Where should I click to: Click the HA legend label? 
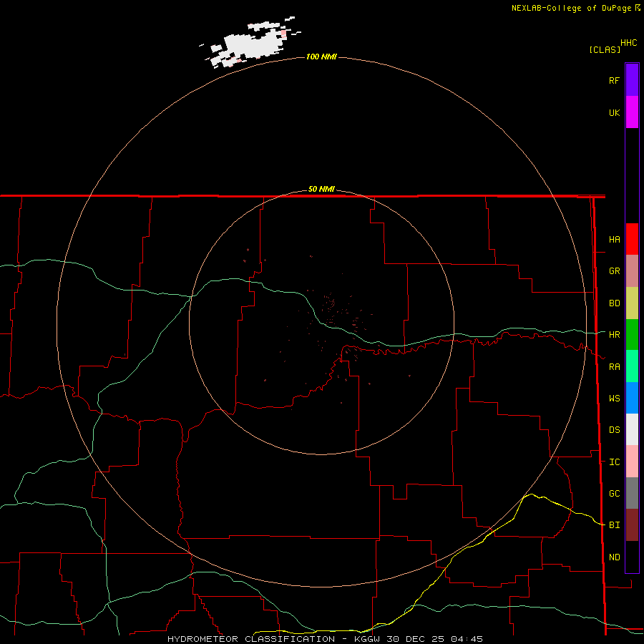(614, 240)
